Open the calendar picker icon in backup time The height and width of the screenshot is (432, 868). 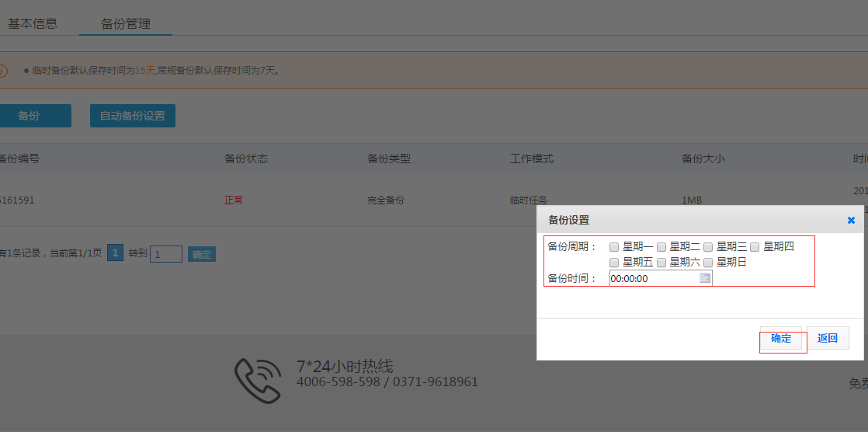click(x=705, y=278)
